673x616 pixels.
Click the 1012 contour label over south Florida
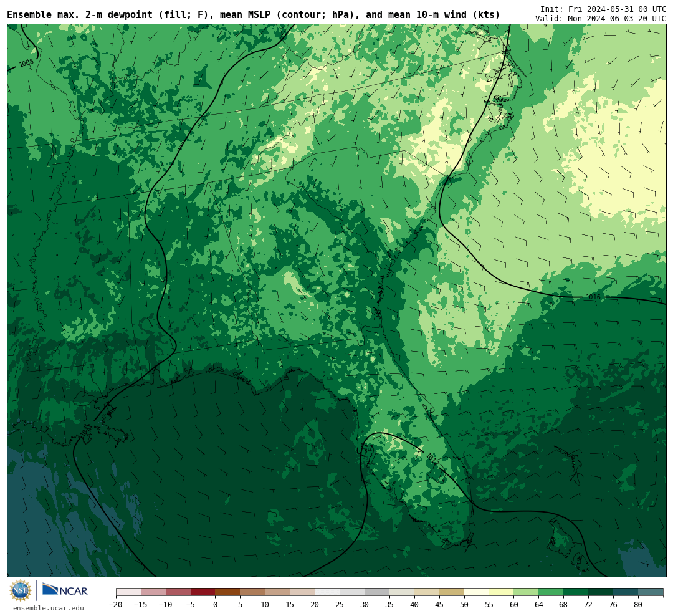[x=432, y=460]
